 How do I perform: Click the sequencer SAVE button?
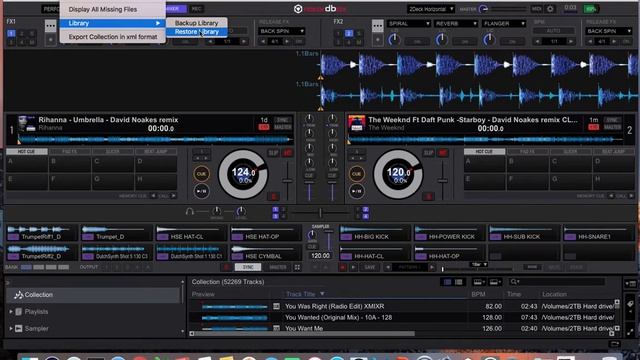370,267
